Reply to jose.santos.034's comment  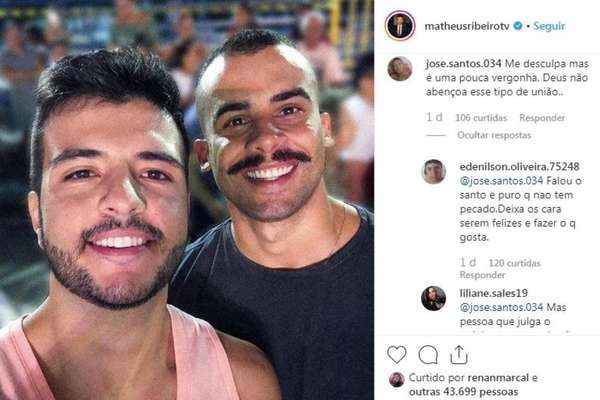[542, 118]
